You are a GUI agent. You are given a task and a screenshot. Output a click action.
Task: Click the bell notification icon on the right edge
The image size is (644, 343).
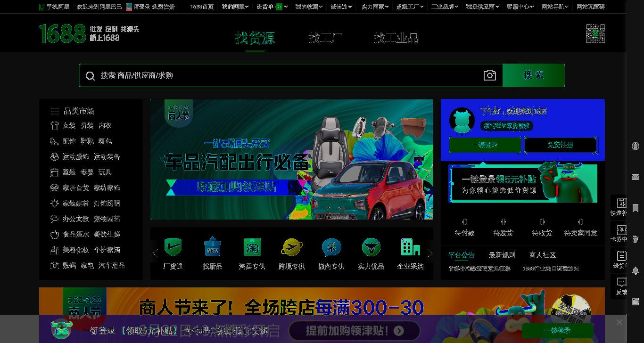pos(636,270)
